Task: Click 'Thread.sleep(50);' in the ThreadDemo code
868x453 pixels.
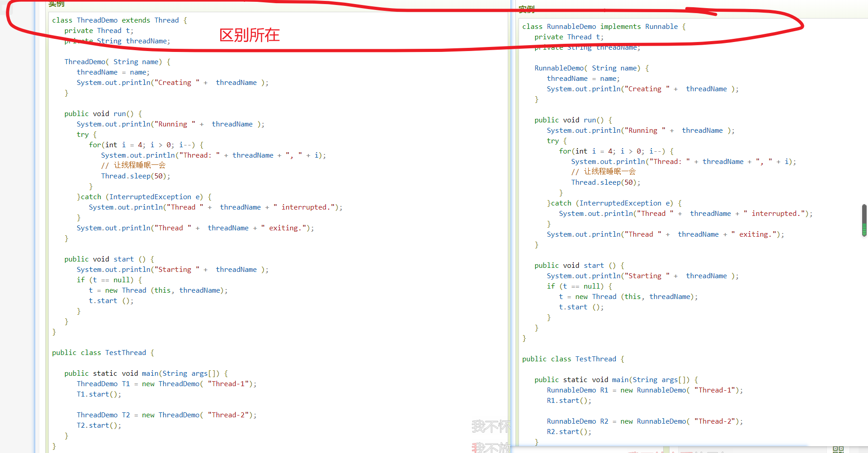Action: 136,176
